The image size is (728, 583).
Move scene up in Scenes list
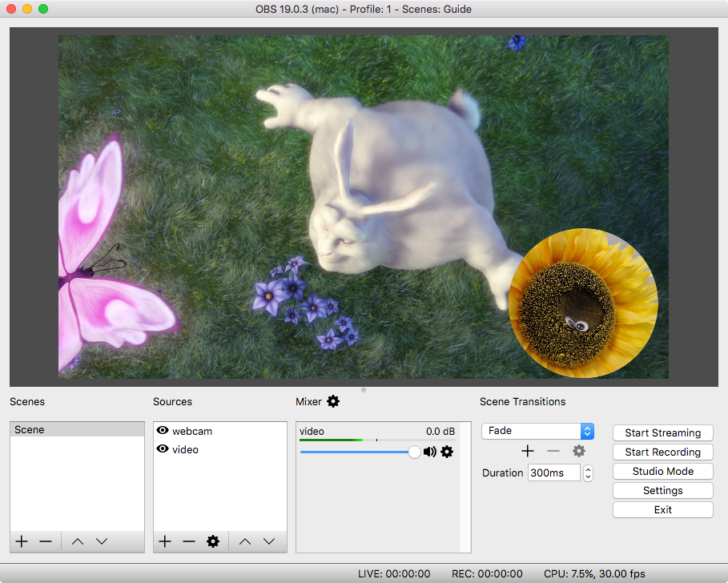pos(78,541)
